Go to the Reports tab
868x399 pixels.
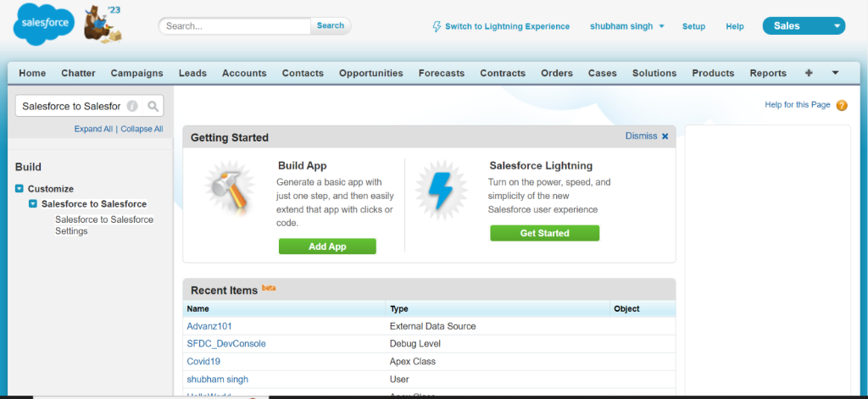(768, 73)
